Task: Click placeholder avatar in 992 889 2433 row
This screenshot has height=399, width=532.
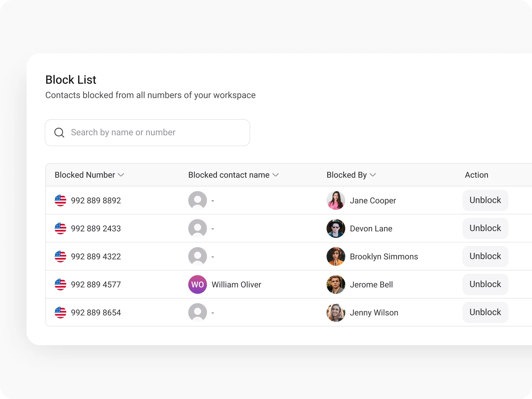Action: click(198, 228)
